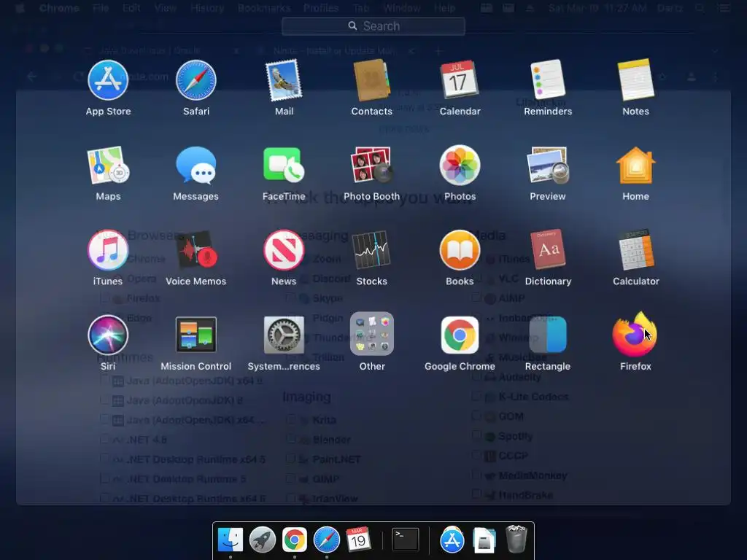Open App Store from the Dock
The image size is (747, 560).
pos(452,540)
